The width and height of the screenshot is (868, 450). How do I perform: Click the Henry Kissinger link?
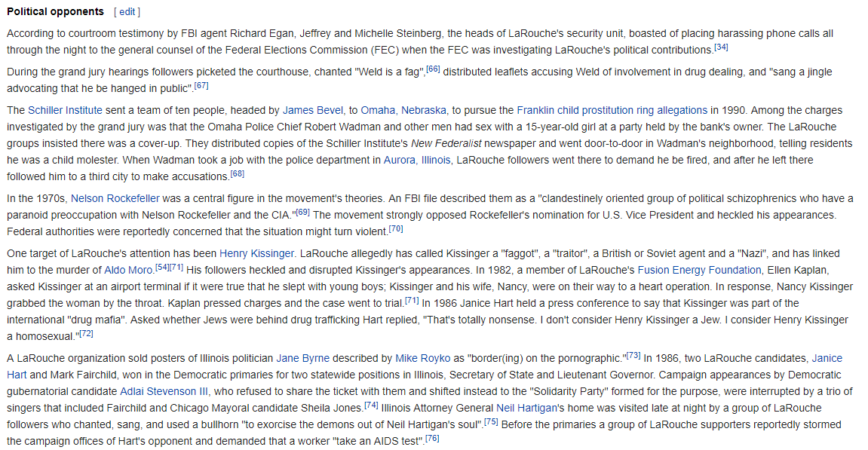pyautogui.click(x=256, y=253)
